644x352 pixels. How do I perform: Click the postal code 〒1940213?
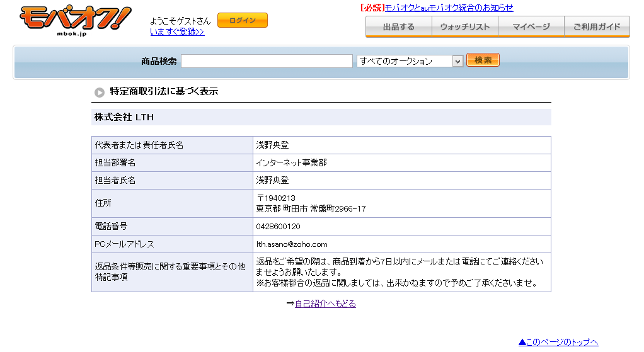(275, 198)
